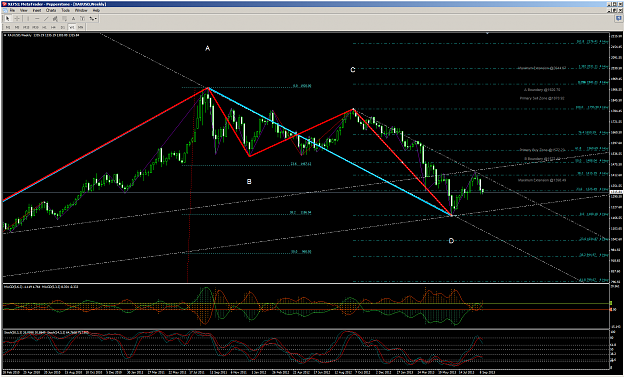Select the Text 'A' tool

pyautogui.click(x=73, y=19)
